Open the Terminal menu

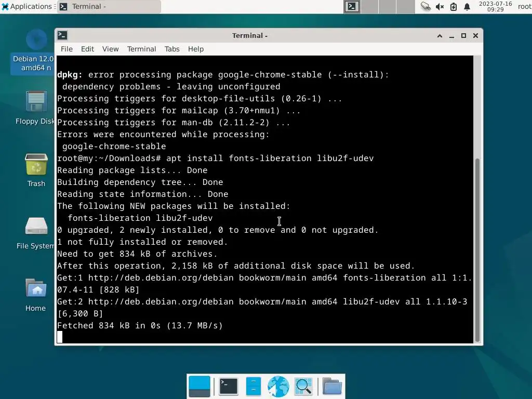click(141, 49)
